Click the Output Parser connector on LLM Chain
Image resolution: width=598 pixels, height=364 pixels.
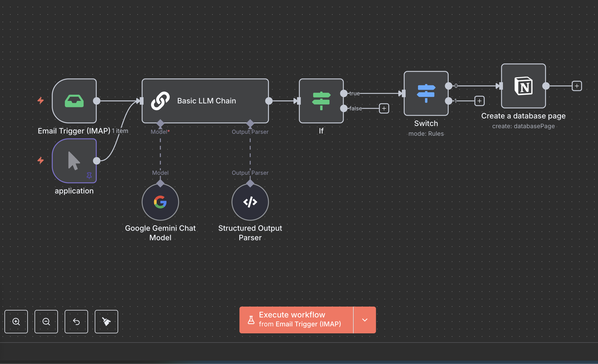250,123
